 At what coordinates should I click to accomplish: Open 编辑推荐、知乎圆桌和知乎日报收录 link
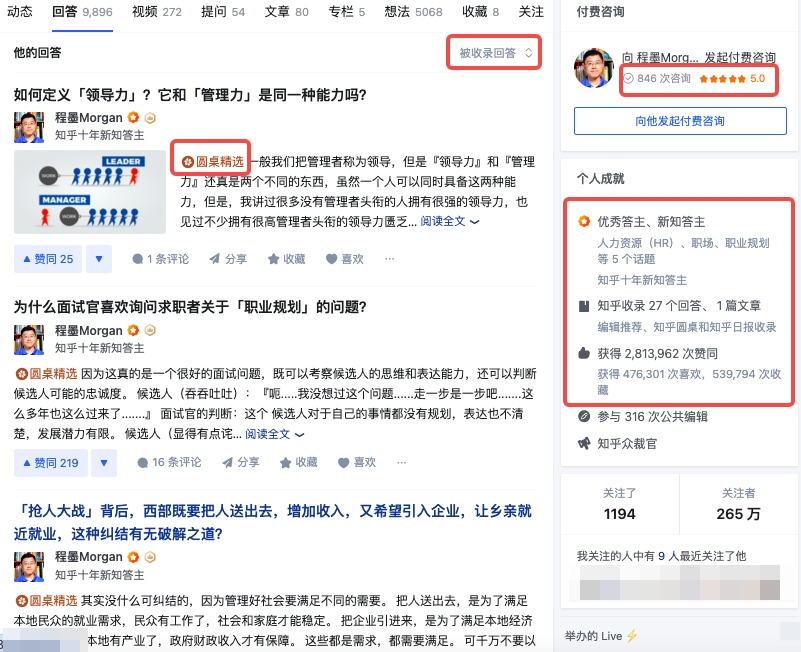coord(687,327)
